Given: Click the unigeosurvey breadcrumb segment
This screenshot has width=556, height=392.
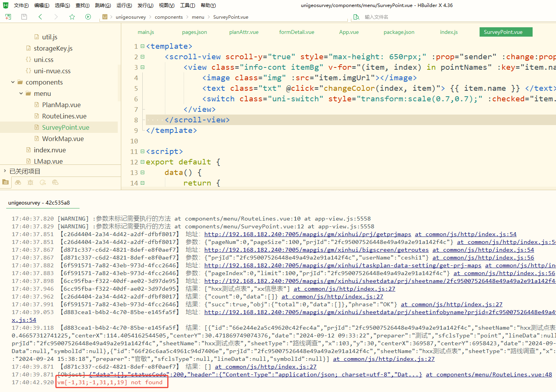Looking at the screenshot, I should point(131,17).
